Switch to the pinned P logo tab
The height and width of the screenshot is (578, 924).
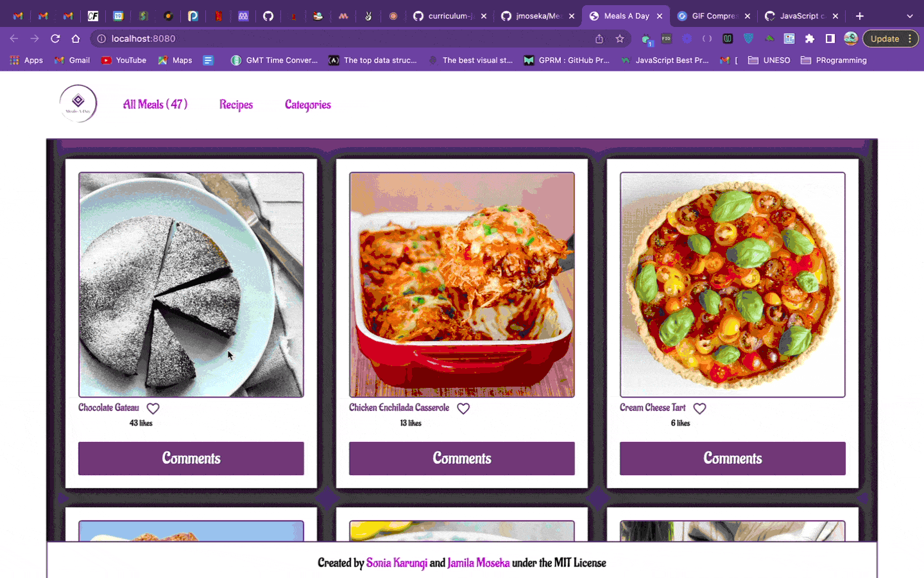tap(193, 16)
